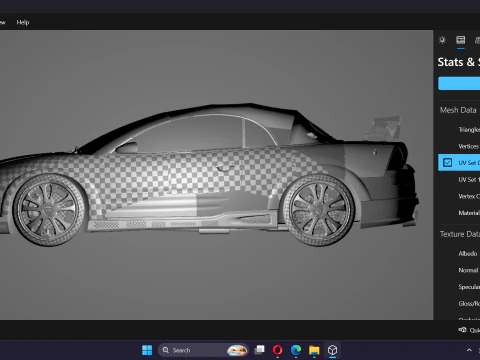Select the Stats & Shading panel icon
The height and width of the screenshot is (360, 480).
[x=461, y=40]
